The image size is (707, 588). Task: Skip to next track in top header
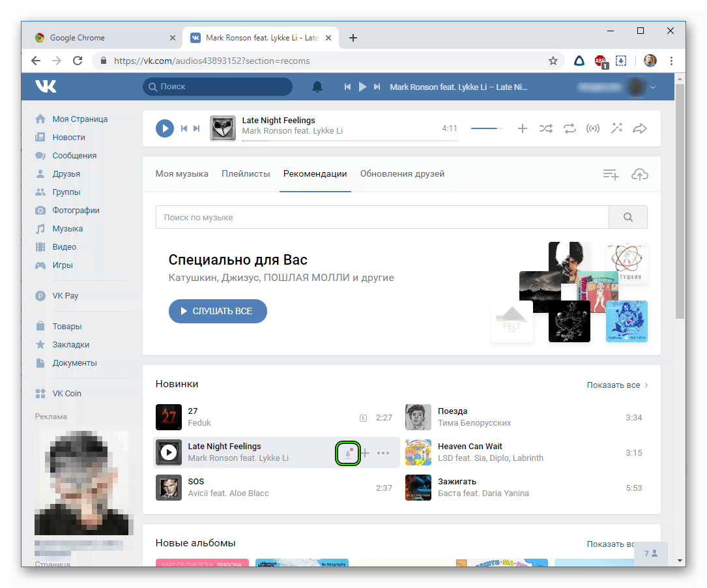coord(377,87)
